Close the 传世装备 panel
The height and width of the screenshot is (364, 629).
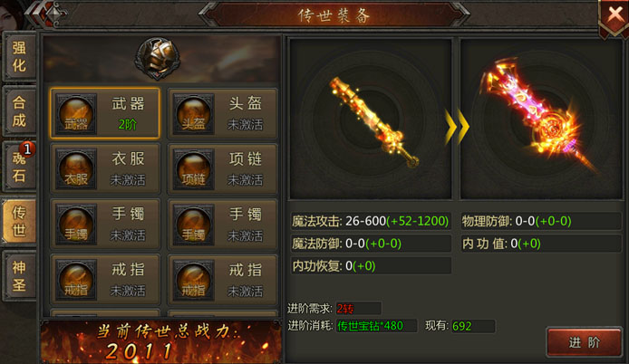point(614,16)
